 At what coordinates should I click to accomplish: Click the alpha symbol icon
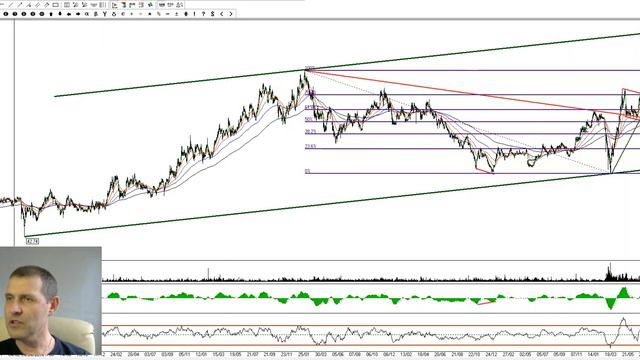87,14
